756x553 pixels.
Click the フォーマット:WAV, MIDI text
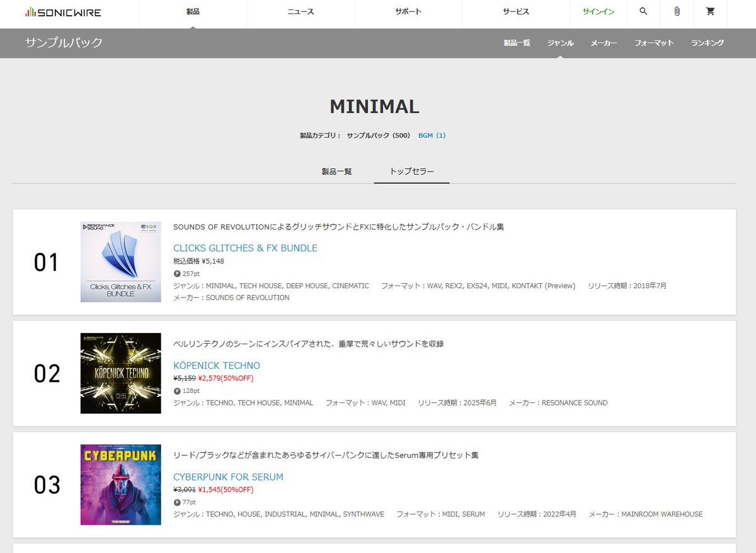365,402
